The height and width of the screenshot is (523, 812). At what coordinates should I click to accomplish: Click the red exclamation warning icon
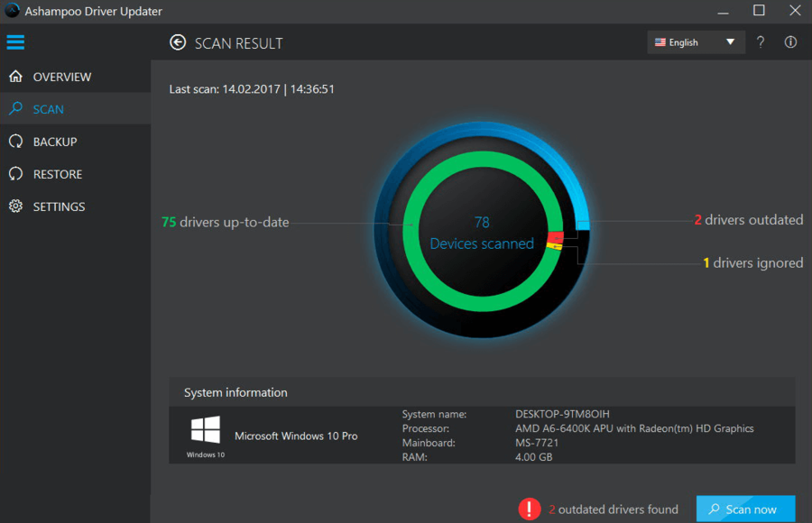click(x=530, y=509)
